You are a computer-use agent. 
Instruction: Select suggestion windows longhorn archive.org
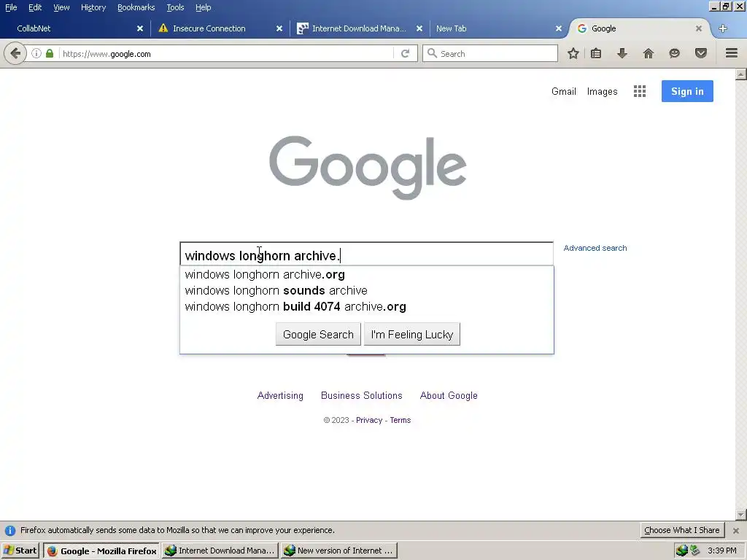click(366, 275)
